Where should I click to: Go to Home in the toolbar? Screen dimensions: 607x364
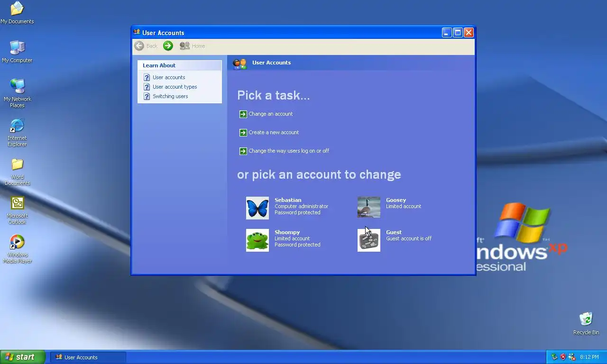click(x=193, y=46)
